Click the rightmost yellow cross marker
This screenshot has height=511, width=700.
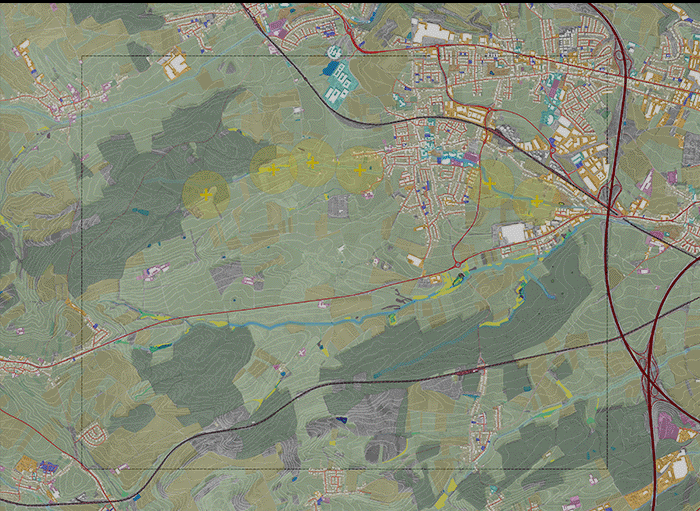click(537, 201)
